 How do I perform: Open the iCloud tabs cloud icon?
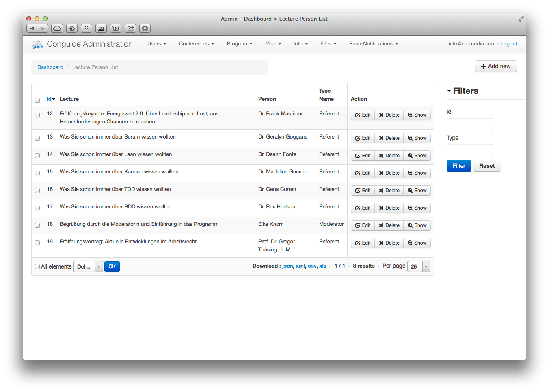pyautogui.click(x=57, y=28)
